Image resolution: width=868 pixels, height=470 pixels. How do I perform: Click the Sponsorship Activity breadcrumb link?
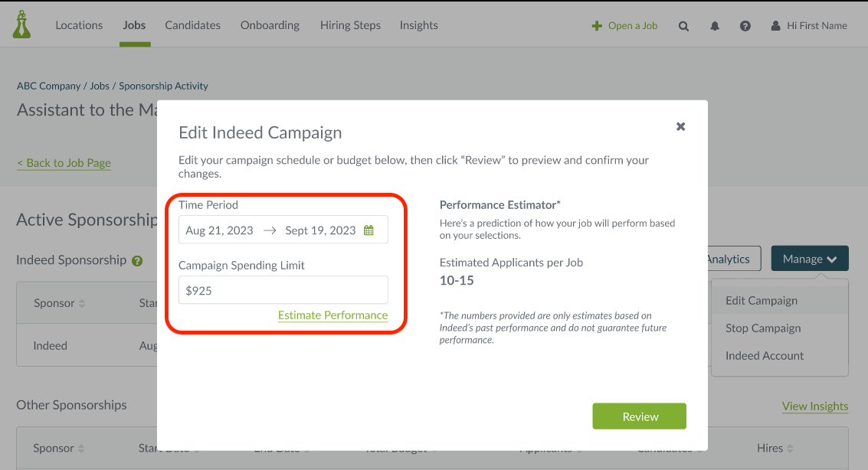(x=163, y=85)
